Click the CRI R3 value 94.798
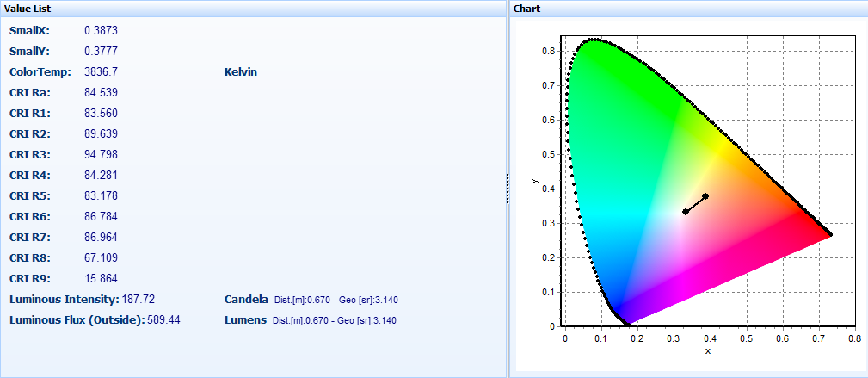Image resolution: width=868 pixels, height=378 pixels. (x=102, y=154)
